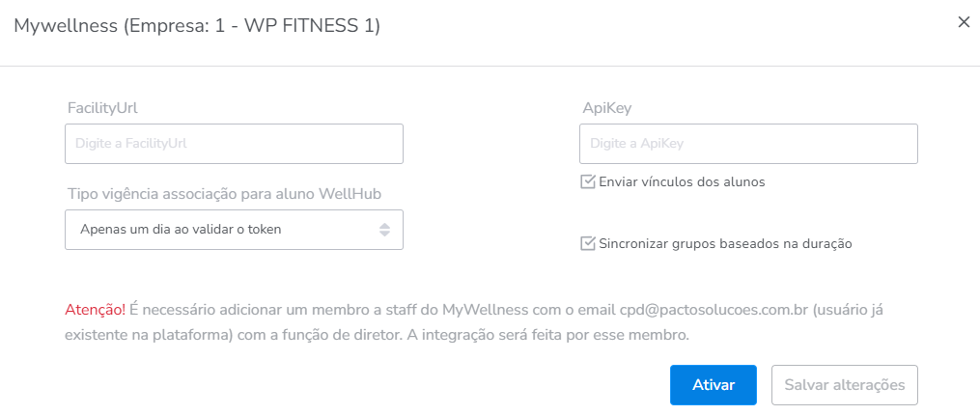Image resolution: width=980 pixels, height=415 pixels.
Task: Click the Mywellness dialog title text
Action: [x=196, y=26]
